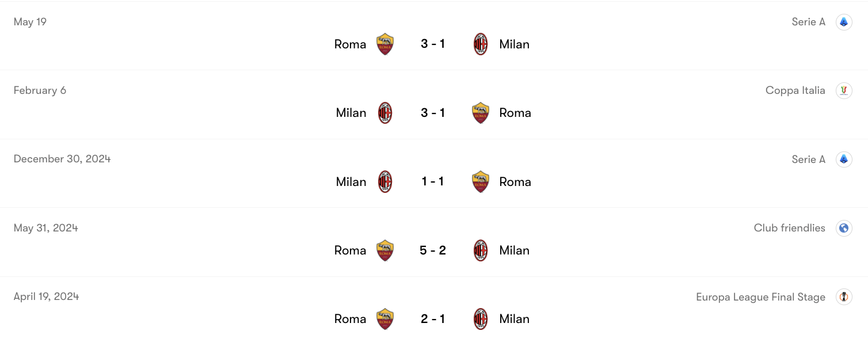The height and width of the screenshot is (342, 868).
Task: Click the Serie A icon beside December 30, 2024
Action: (x=844, y=159)
